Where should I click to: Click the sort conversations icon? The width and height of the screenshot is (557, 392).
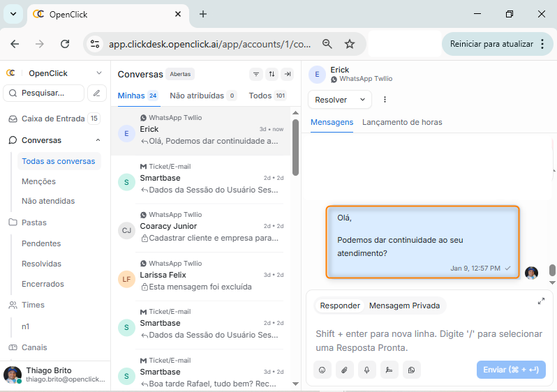click(272, 75)
